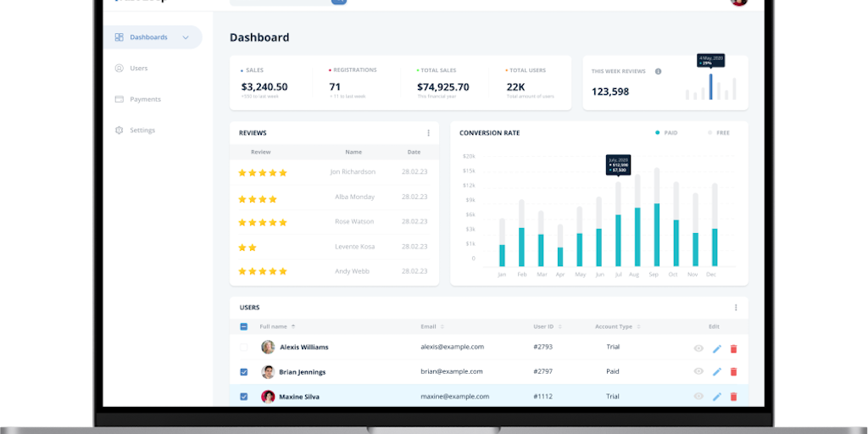Viewport: 868px width, 434px height.
Task: View Alexis Williams with the eye icon
Action: (698, 348)
